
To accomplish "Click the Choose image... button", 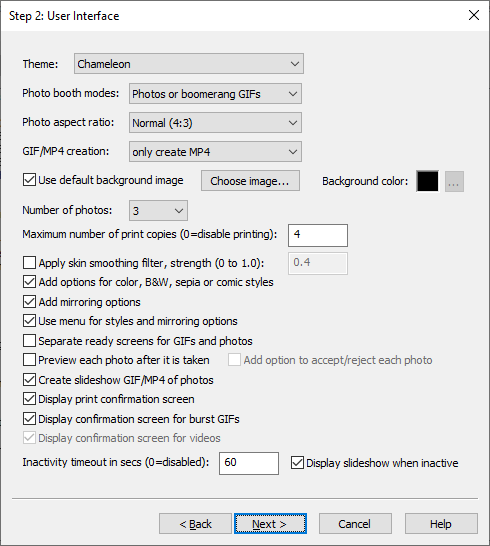I will 250,181.
